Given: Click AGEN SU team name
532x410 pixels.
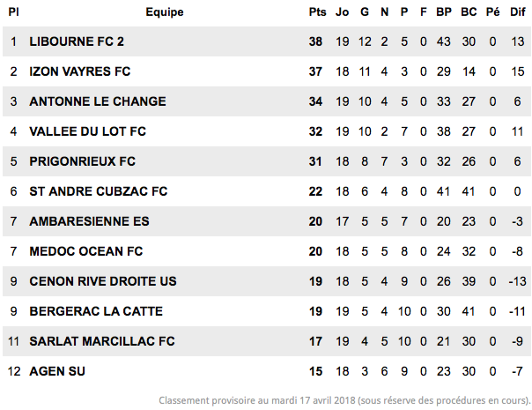Looking at the screenshot, I should [57, 371].
